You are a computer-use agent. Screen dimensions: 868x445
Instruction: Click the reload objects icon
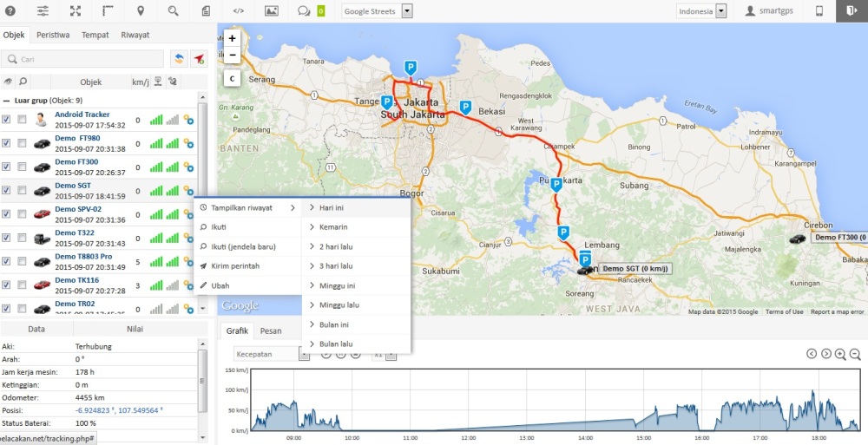pos(178,59)
